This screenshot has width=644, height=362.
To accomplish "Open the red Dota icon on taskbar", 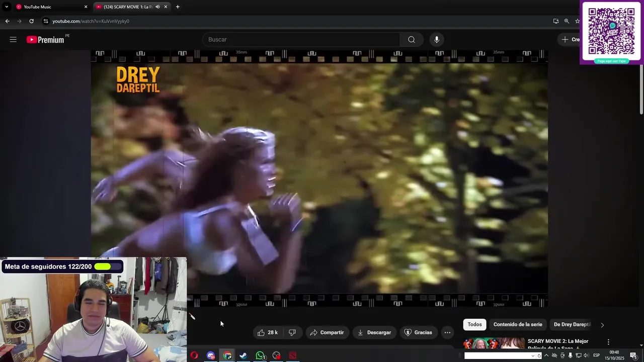I will [x=292, y=355].
